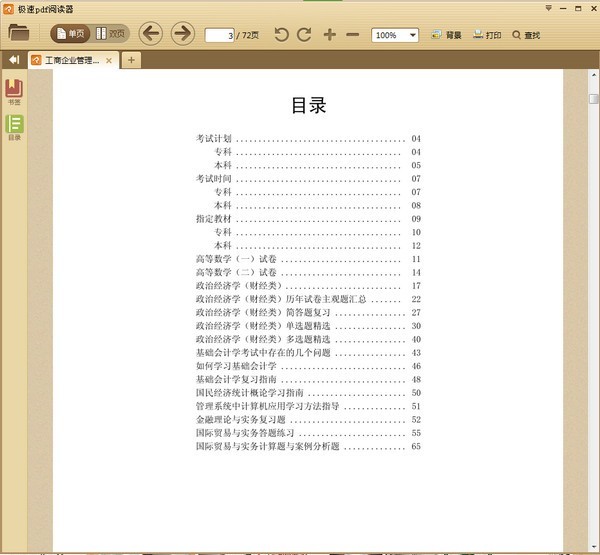
Task: Switch to double page view (双页)
Action: (x=110, y=34)
